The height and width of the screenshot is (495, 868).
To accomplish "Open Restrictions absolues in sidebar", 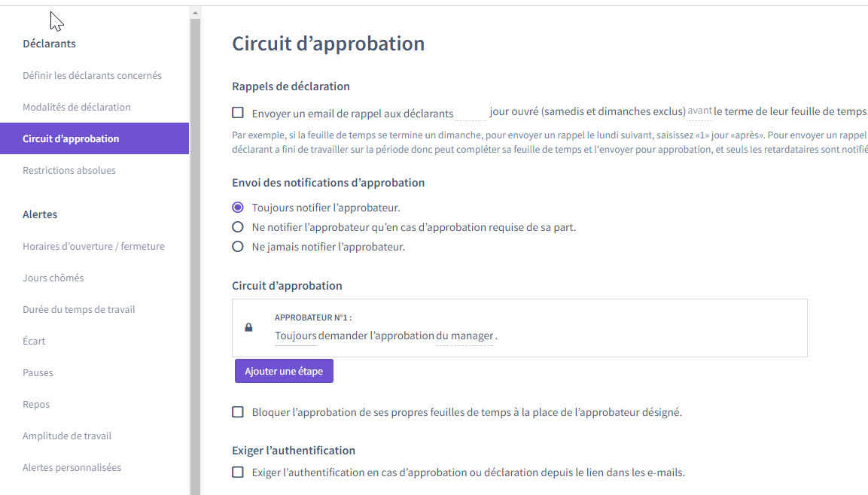I will point(69,170).
